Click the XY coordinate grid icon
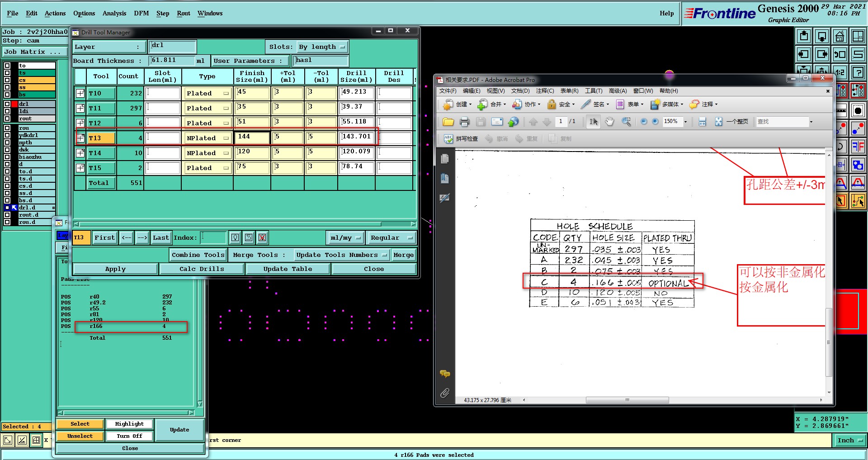The height and width of the screenshot is (460, 868). tap(858, 36)
